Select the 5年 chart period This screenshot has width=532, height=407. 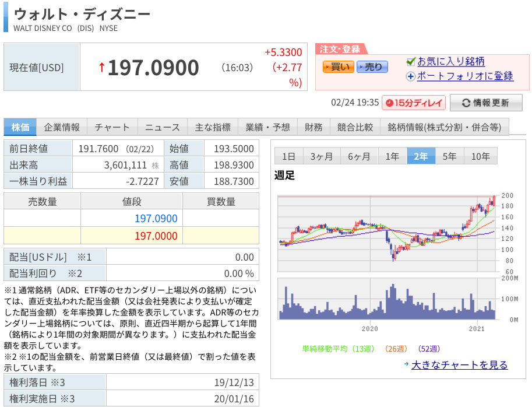click(x=450, y=156)
